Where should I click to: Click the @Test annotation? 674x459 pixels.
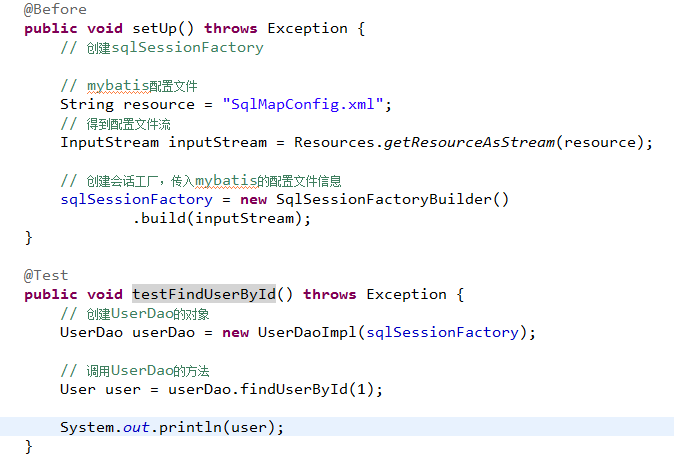coord(46,275)
